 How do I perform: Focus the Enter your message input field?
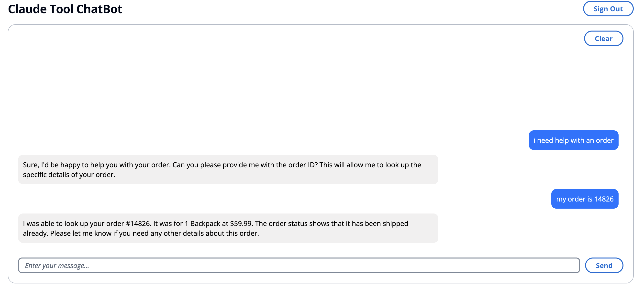point(299,265)
